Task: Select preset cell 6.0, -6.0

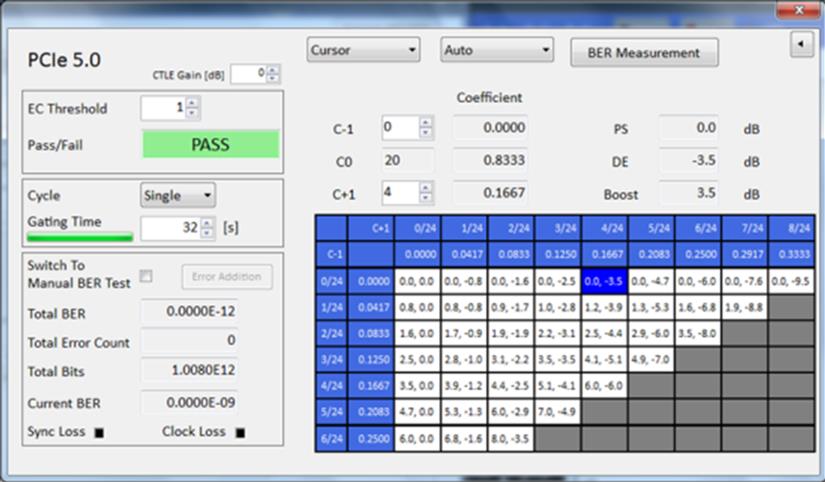Action: click(604, 386)
